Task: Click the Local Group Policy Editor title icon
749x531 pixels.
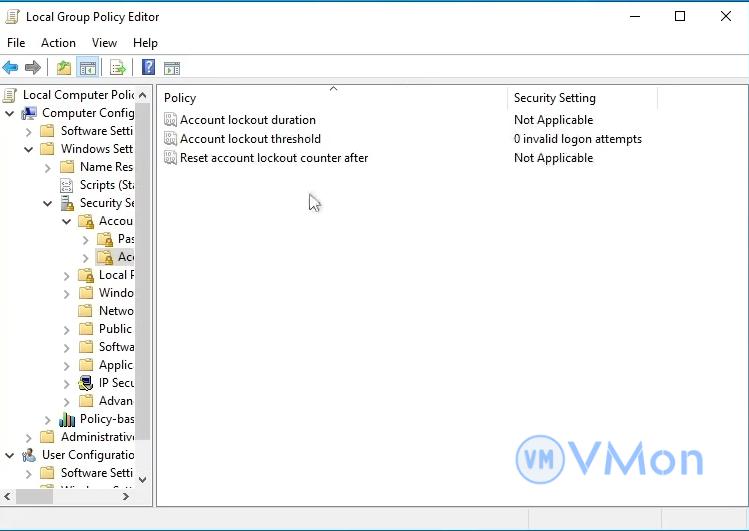Action: click(12, 17)
